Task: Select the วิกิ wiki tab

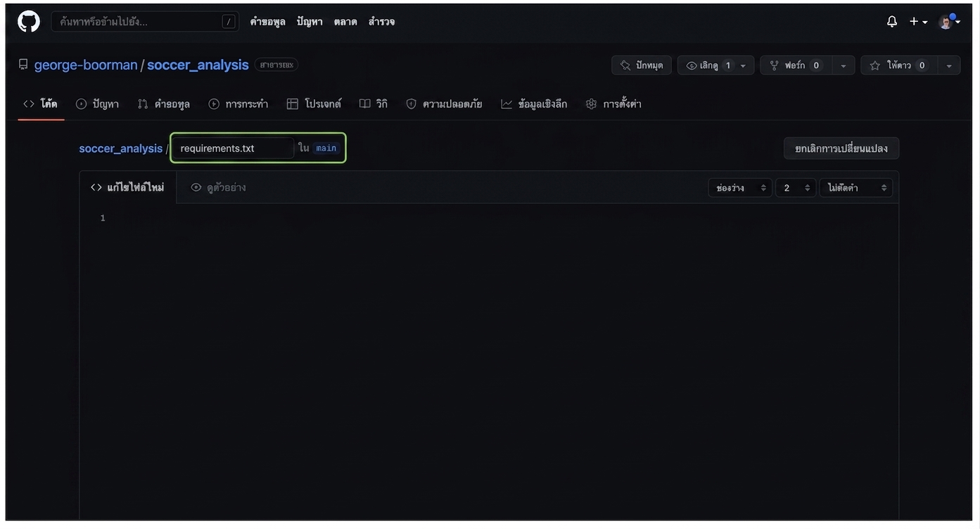Action: (x=374, y=104)
